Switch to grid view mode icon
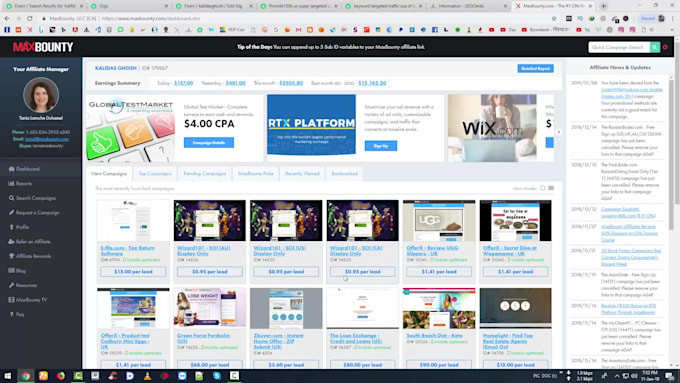The image size is (680, 383). 542,188
